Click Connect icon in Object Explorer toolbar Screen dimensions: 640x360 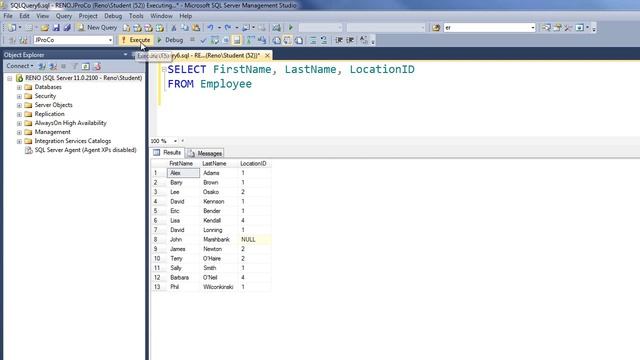pos(42,66)
